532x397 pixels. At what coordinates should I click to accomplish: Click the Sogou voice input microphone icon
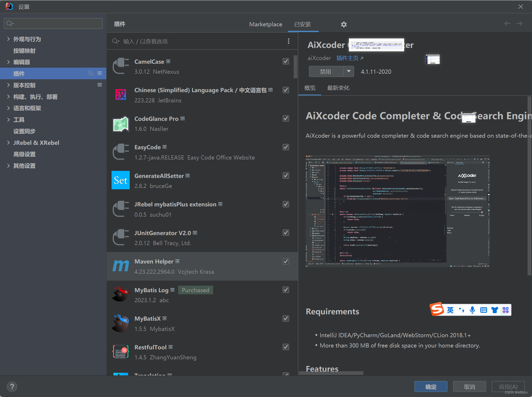pyautogui.click(x=472, y=310)
